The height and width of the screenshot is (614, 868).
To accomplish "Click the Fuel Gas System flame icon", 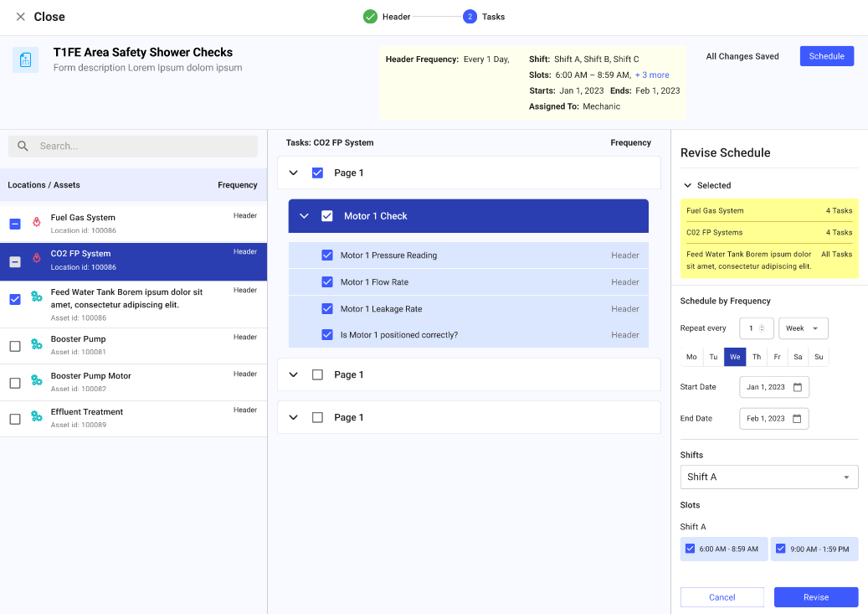I will click(36, 222).
